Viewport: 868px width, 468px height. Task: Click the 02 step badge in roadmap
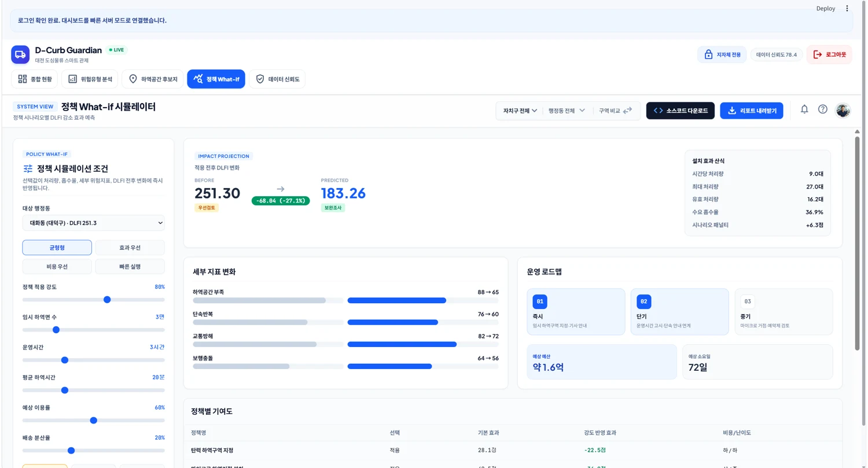tap(643, 301)
